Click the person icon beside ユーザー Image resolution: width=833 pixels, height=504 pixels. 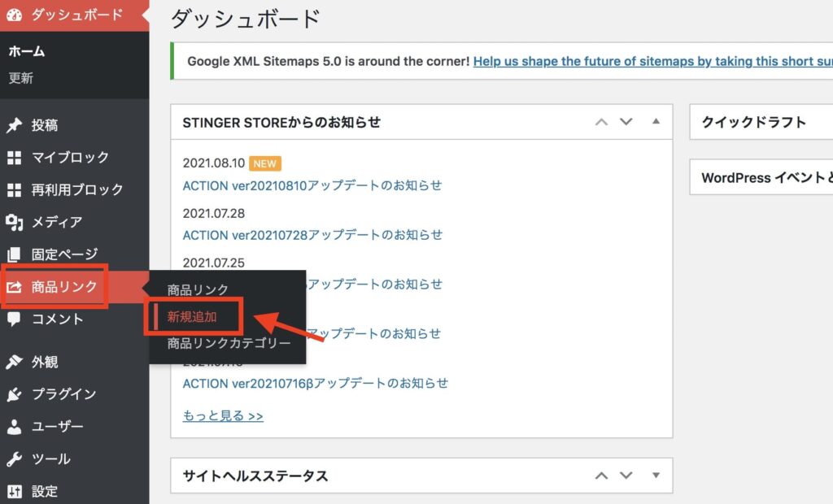pos(15,427)
